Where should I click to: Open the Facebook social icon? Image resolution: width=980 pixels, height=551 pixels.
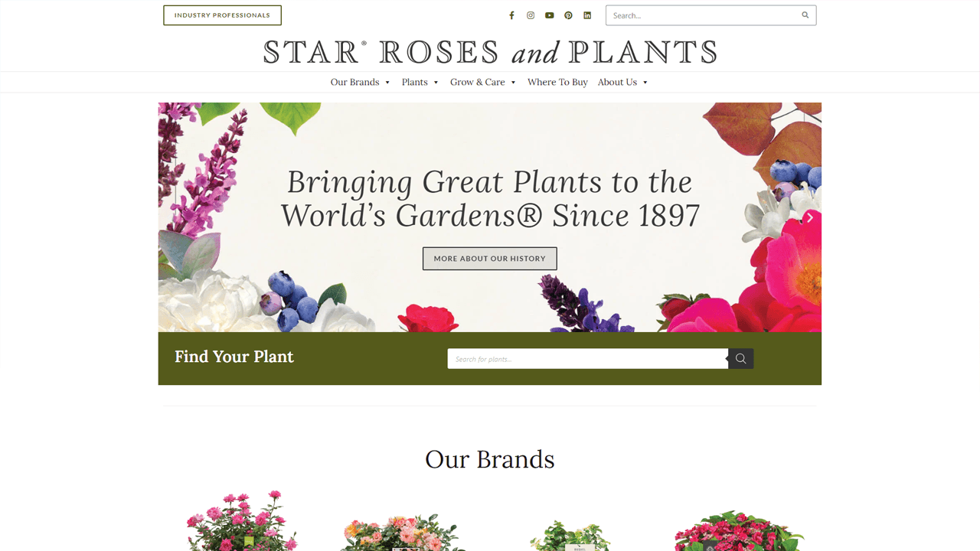tap(511, 15)
